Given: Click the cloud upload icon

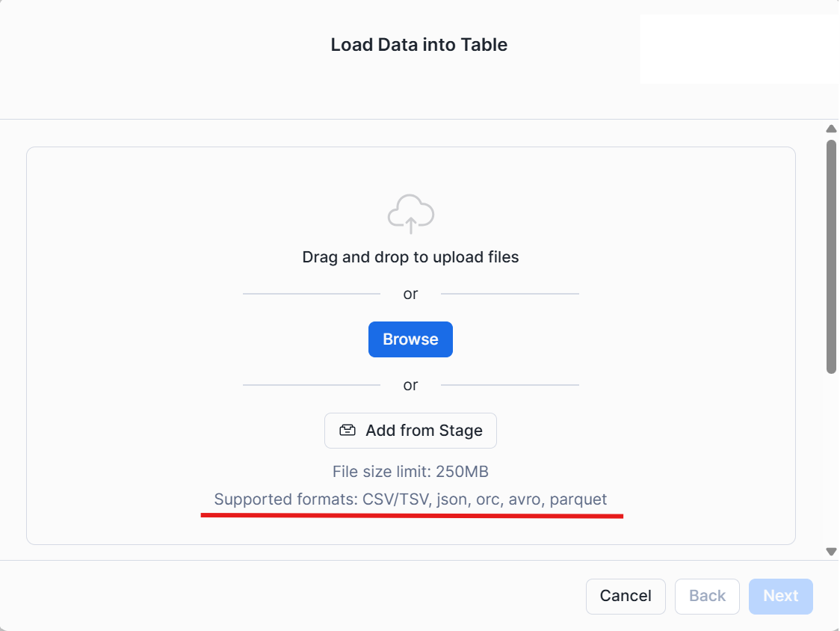Looking at the screenshot, I should [x=410, y=214].
